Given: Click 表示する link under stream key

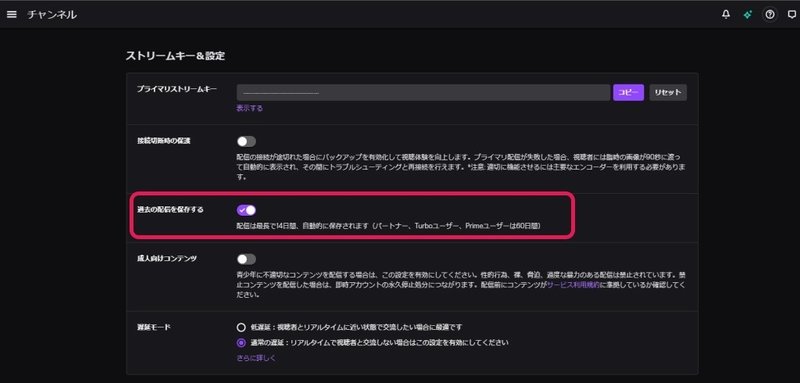Looking at the screenshot, I should point(249,108).
